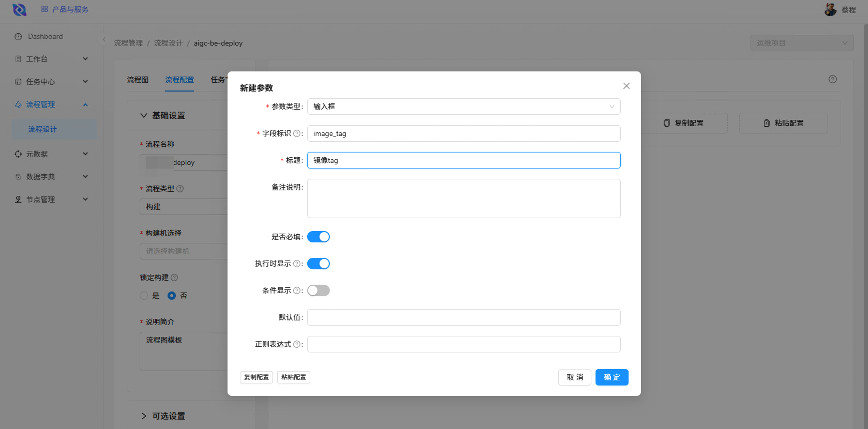Screen dimensions: 868x429
Task: Expand the 数据字典 menu chevron
Action: point(85,177)
